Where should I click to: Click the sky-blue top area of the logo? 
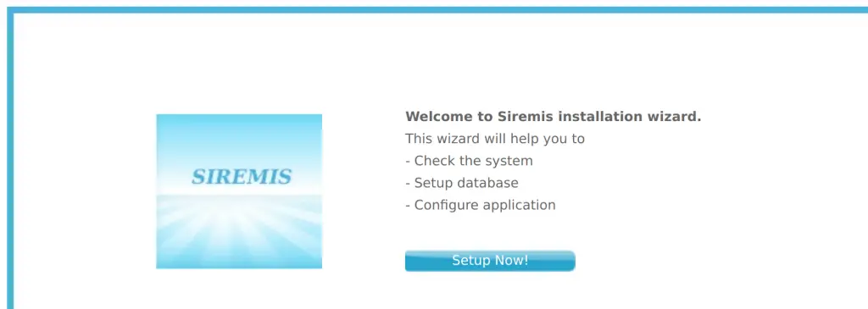239,135
